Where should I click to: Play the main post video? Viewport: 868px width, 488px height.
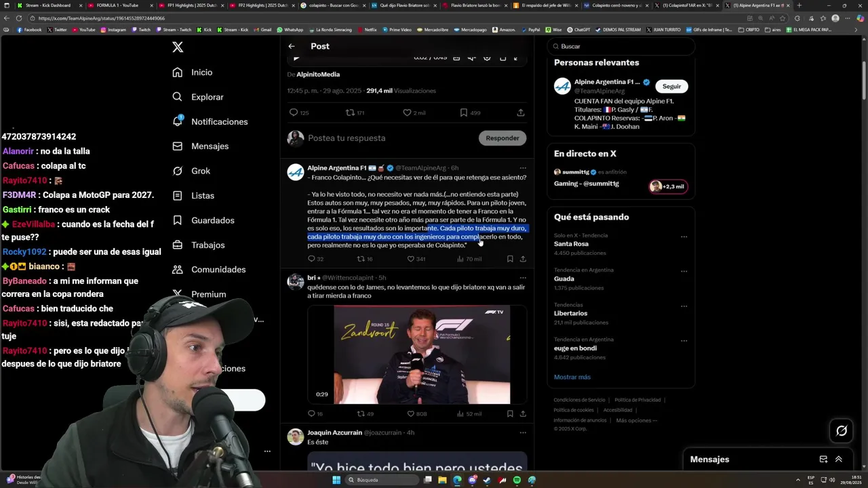coord(296,58)
